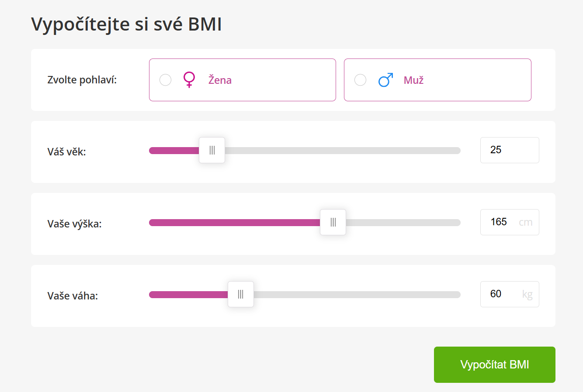The height and width of the screenshot is (392, 583).
Task: Click the gray track of the height slider
Action: 403,223
